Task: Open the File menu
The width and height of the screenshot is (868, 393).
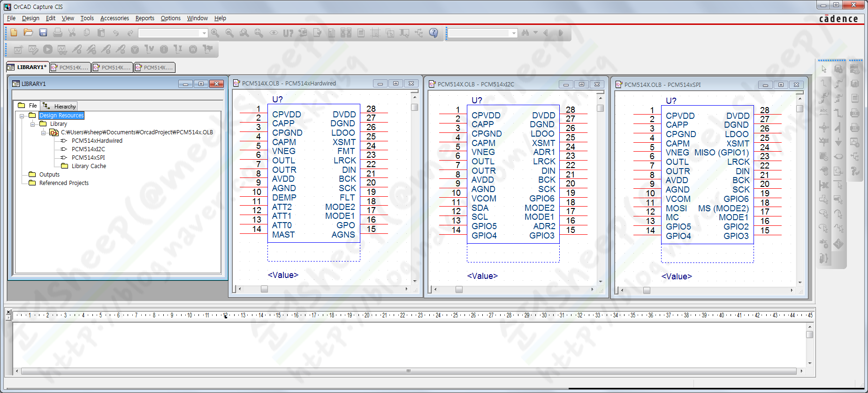Action: tap(11, 18)
